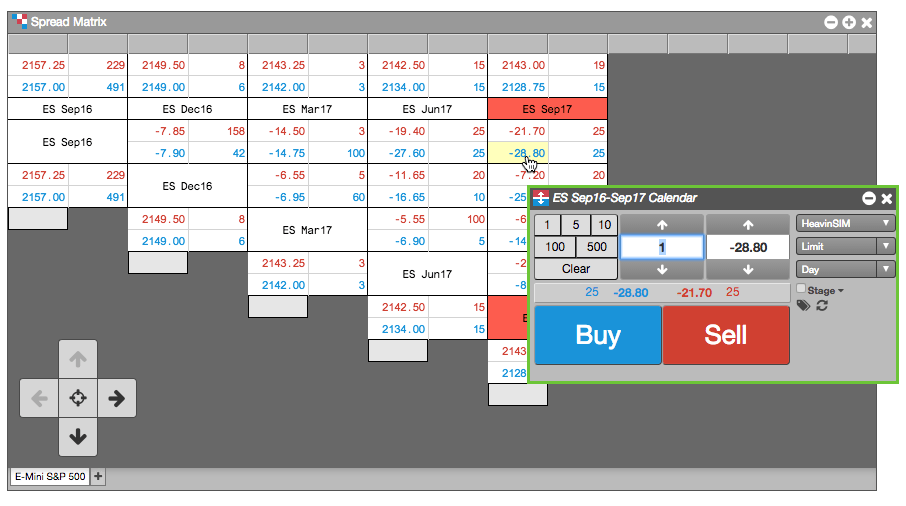Click the left arrow navigation pad button
Image resolution: width=906 pixels, height=506 pixels.
[39, 398]
